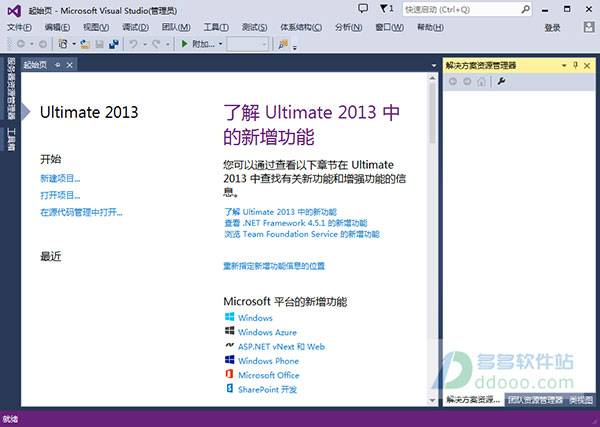Open the feedback speech bubble icon
This screenshot has height=427, width=600.
point(363,9)
